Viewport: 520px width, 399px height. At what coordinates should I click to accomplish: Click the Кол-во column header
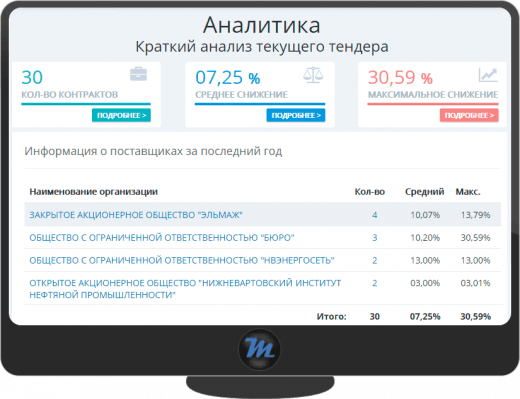[370, 192]
